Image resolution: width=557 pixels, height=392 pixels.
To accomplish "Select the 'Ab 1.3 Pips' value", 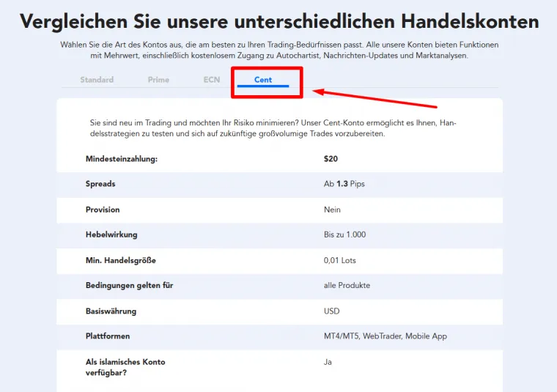I will click(x=344, y=184).
